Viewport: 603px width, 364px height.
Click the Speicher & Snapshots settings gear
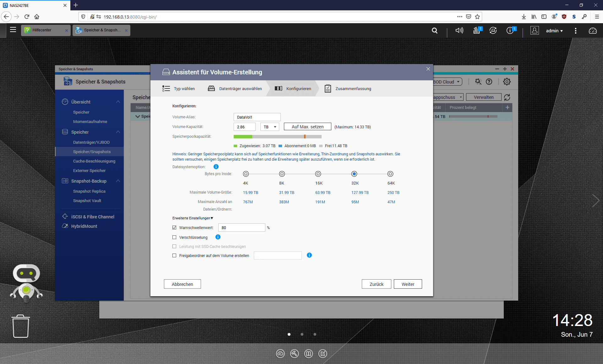click(507, 82)
